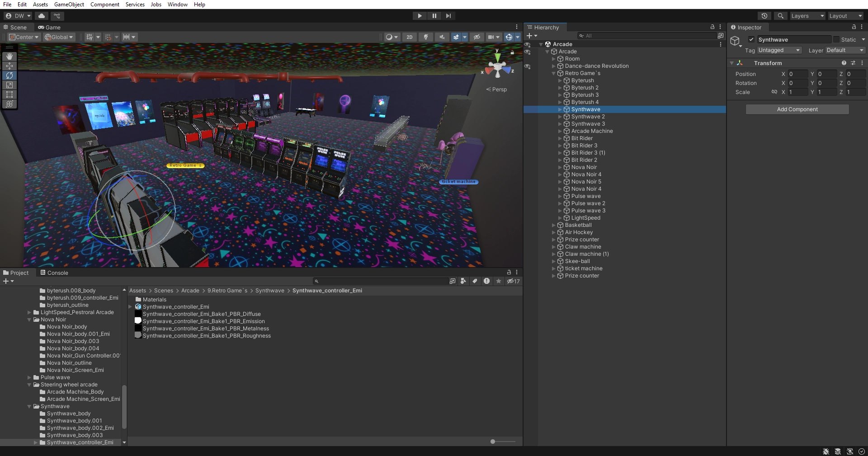The image size is (868, 456).
Task: Toggle the Synthwave active checkbox
Action: pyautogui.click(x=751, y=39)
